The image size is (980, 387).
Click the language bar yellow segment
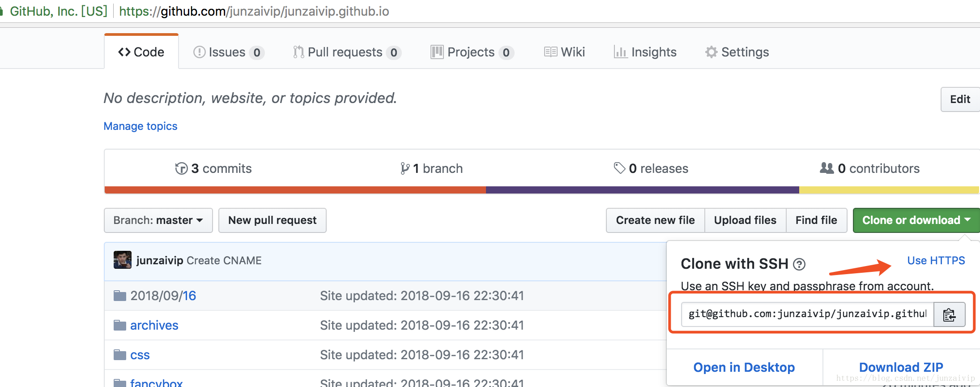(x=890, y=190)
